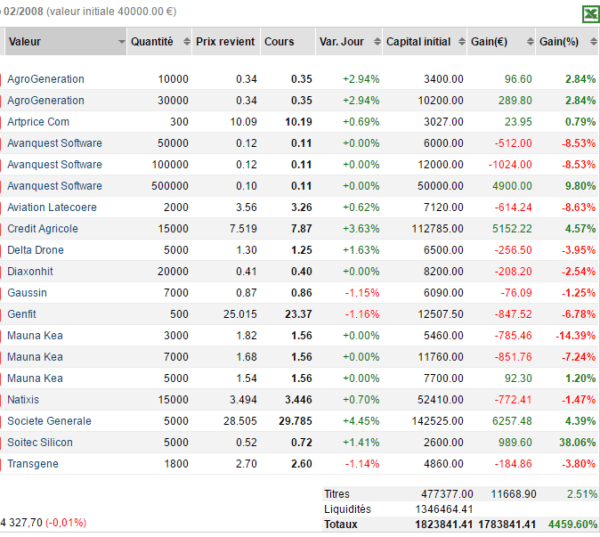
Task: Open the Genfit link
Action: pos(22,314)
